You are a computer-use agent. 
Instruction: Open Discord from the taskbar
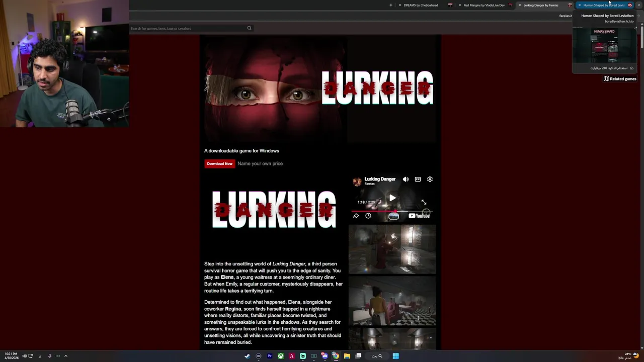[x=325, y=356]
